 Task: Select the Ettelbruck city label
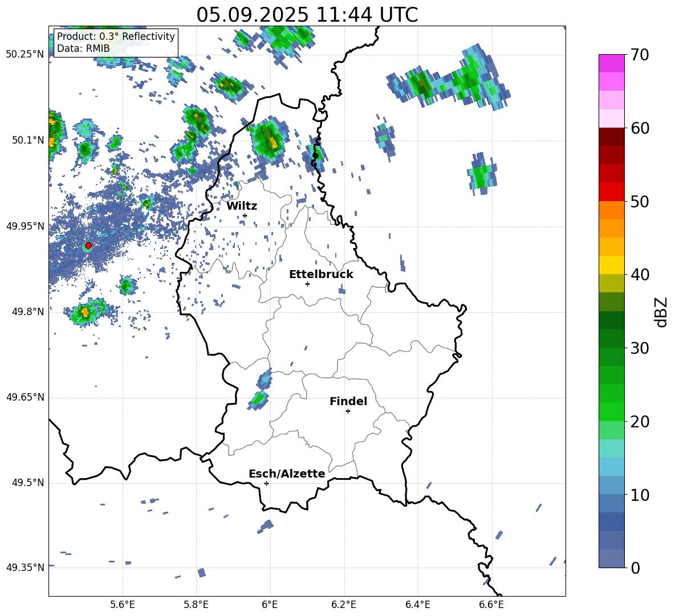pos(321,275)
